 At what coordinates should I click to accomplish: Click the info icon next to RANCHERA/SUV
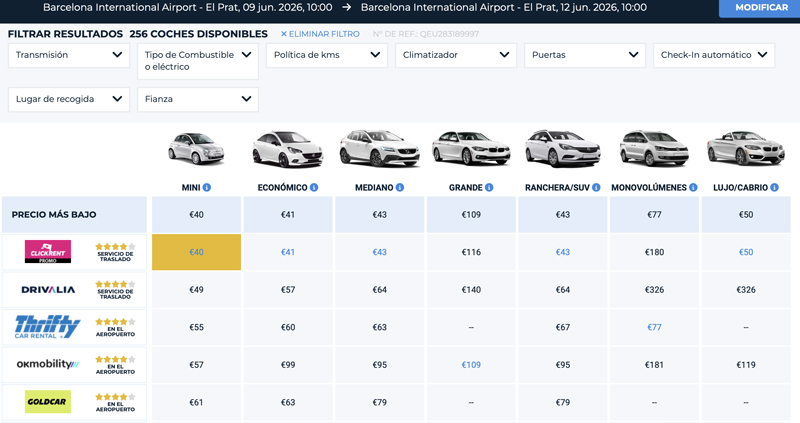coord(596,187)
